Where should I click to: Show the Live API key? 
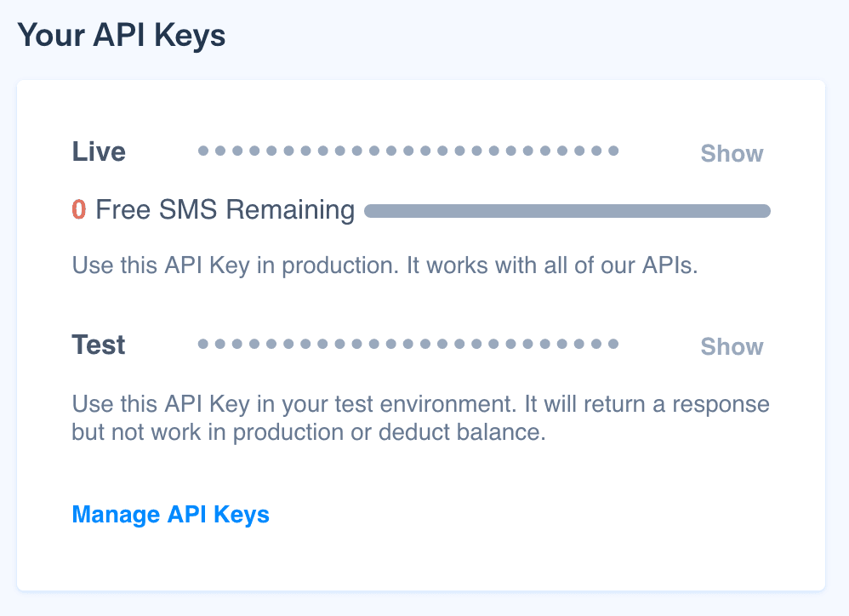click(732, 154)
